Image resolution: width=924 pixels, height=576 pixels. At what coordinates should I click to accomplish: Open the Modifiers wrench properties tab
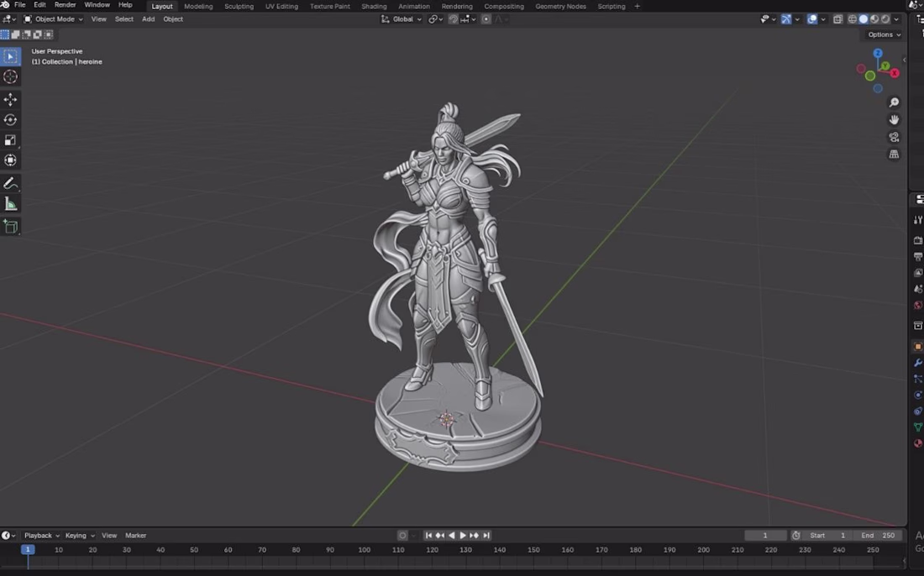917,363
